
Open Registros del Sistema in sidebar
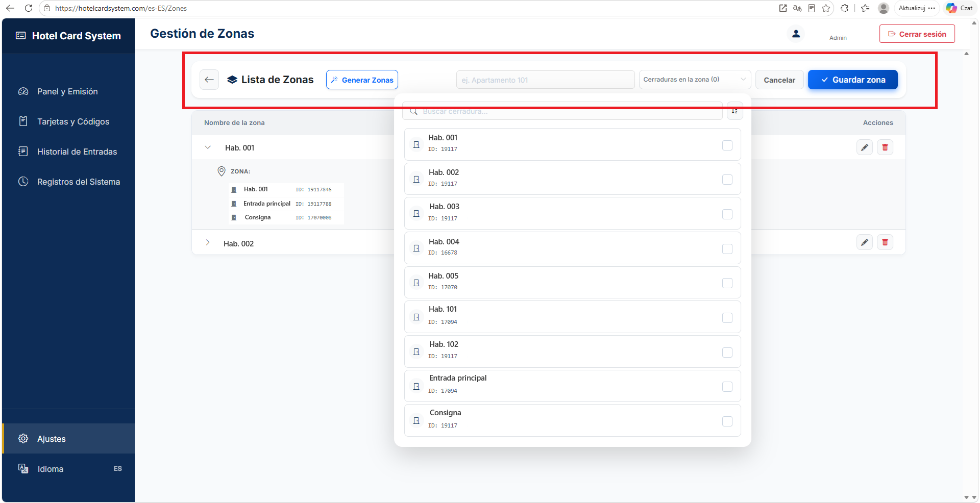(x=68, y=182)
